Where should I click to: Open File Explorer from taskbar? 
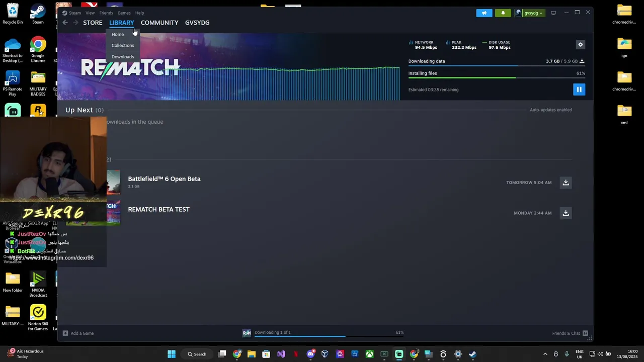[252, 354]
